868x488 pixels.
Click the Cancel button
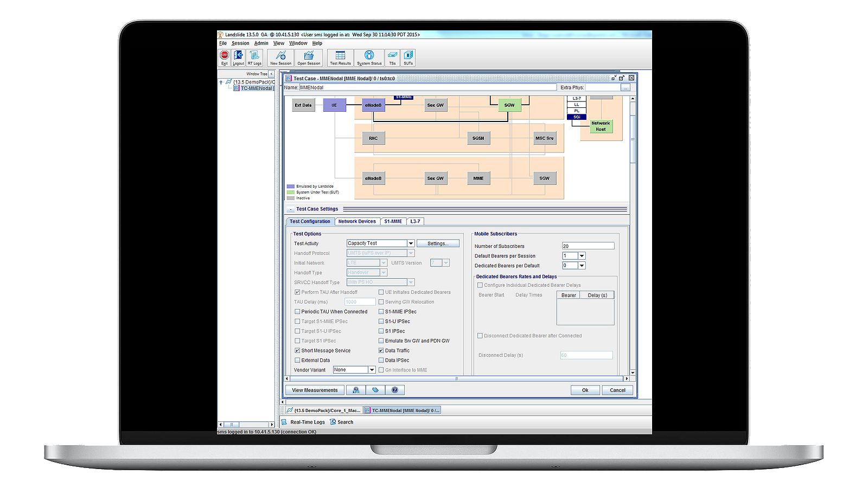(617, 390)
